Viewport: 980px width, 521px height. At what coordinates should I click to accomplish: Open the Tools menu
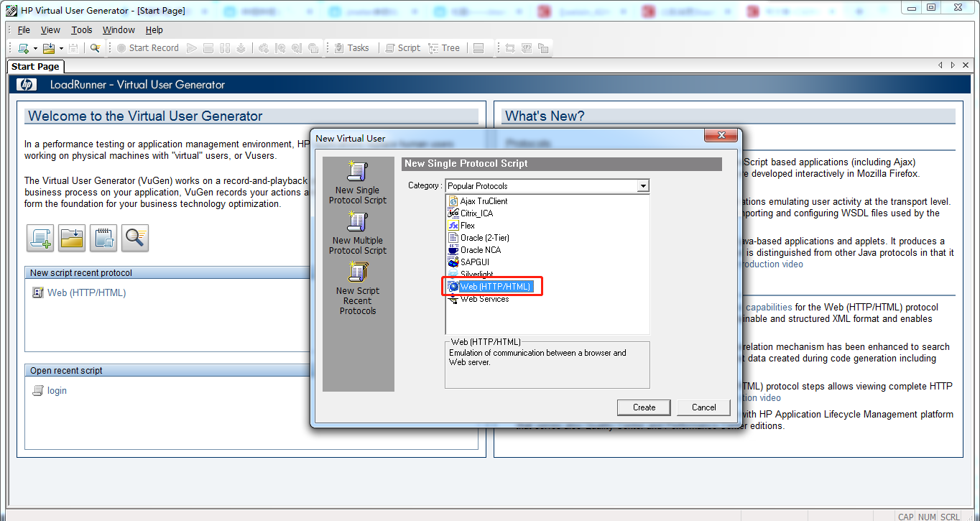click(82, 30)
